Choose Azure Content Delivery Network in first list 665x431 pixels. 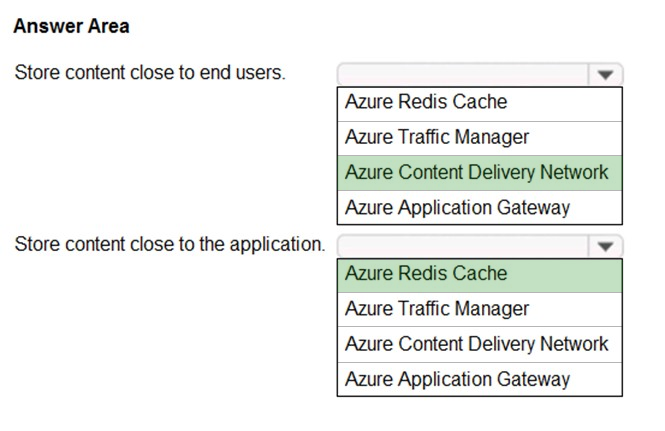[480, 173]
